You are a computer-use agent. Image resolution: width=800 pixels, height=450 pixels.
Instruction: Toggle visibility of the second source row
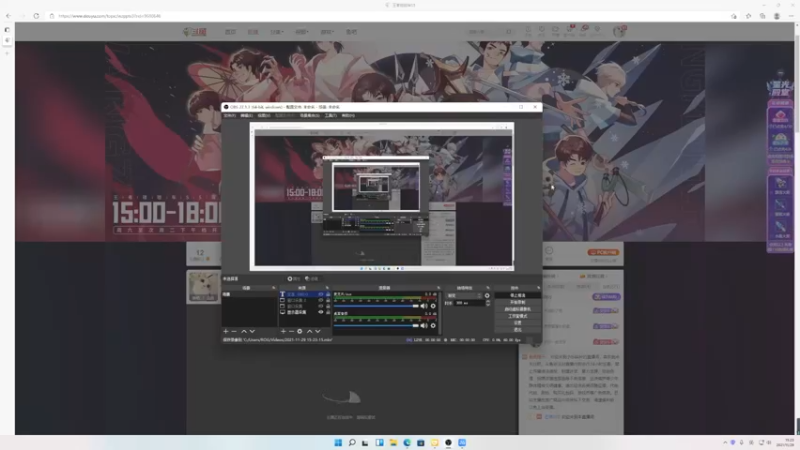(320, 300)
